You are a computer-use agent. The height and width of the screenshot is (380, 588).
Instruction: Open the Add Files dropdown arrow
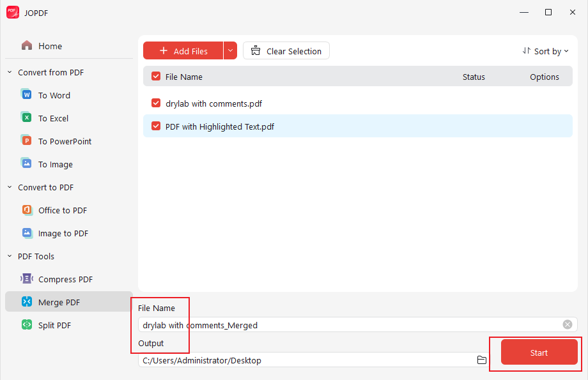click(x=230, y=50)
